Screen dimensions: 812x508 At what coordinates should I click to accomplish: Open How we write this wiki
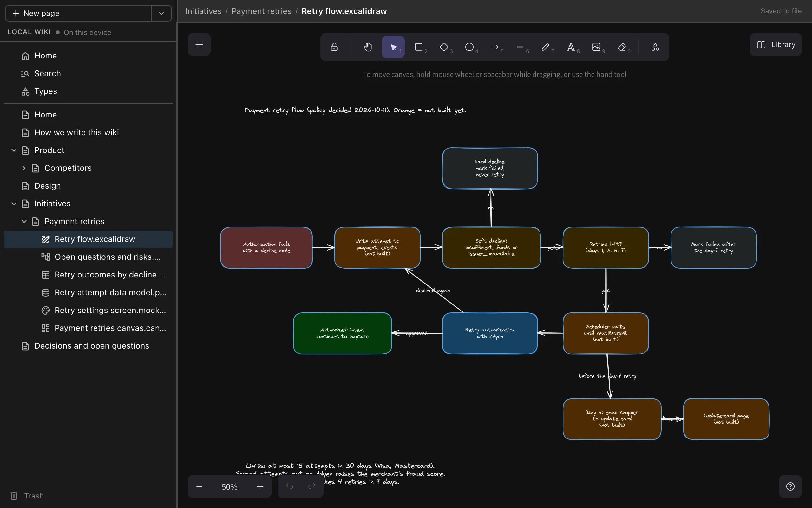pos(88,132)
